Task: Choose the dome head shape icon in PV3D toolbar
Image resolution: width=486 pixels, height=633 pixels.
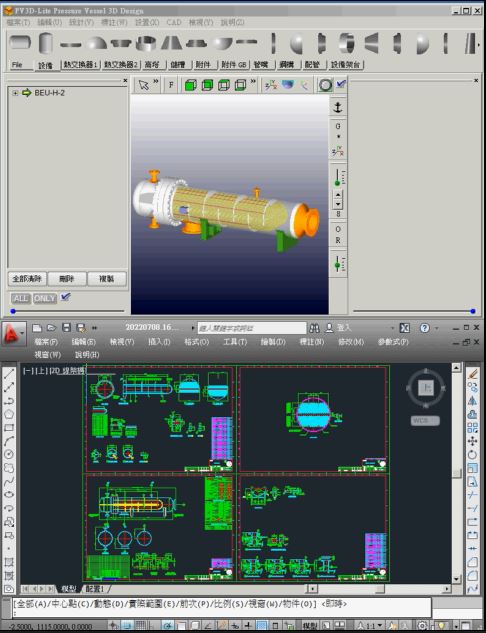Action: (x=97, y=43)
